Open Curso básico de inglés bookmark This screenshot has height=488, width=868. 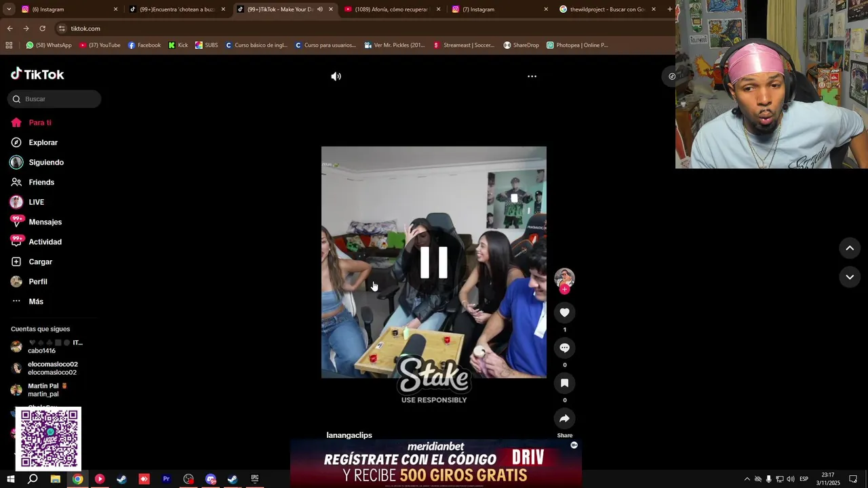click(x=256, y=45)
